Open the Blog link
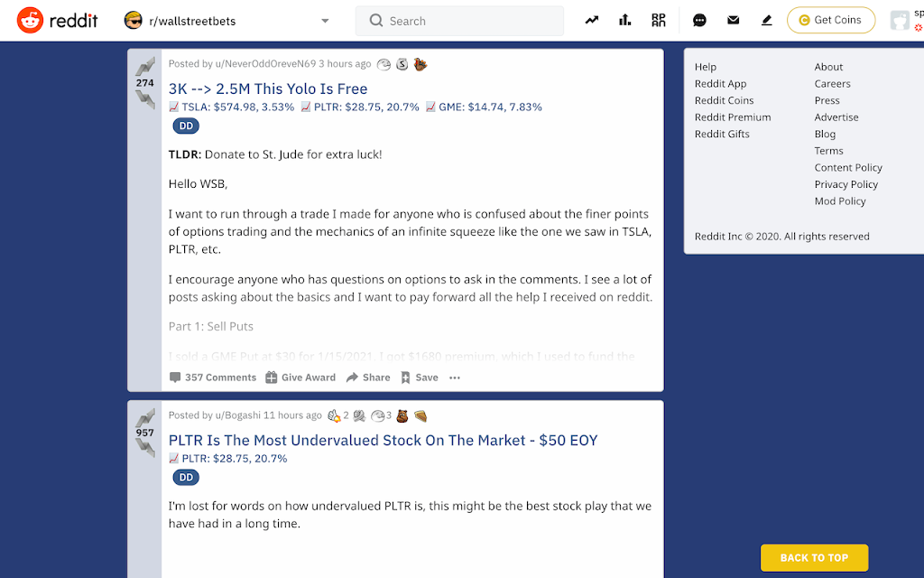This screenshot has height=578, width=924. click(825, 134)
